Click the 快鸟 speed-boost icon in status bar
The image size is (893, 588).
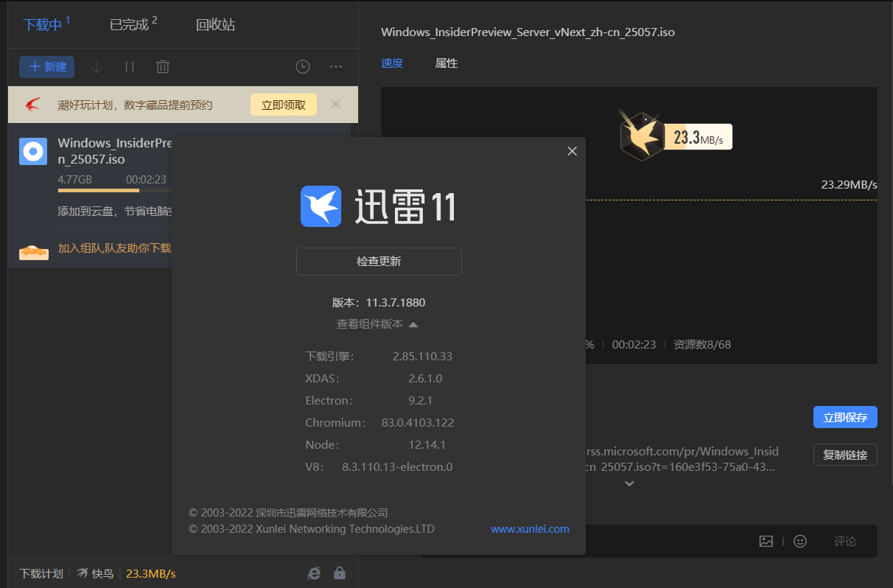click(x=82, y=573)
